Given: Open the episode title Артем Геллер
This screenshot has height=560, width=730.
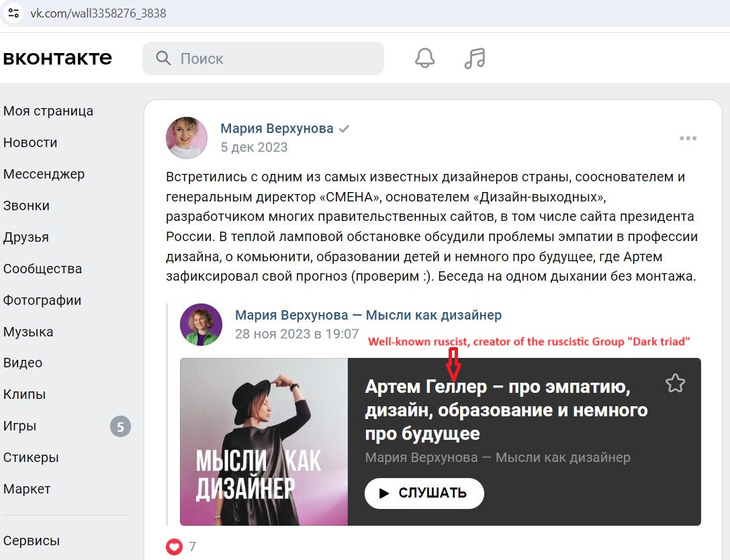Looking at the screenshot, I should click(506, 410).
